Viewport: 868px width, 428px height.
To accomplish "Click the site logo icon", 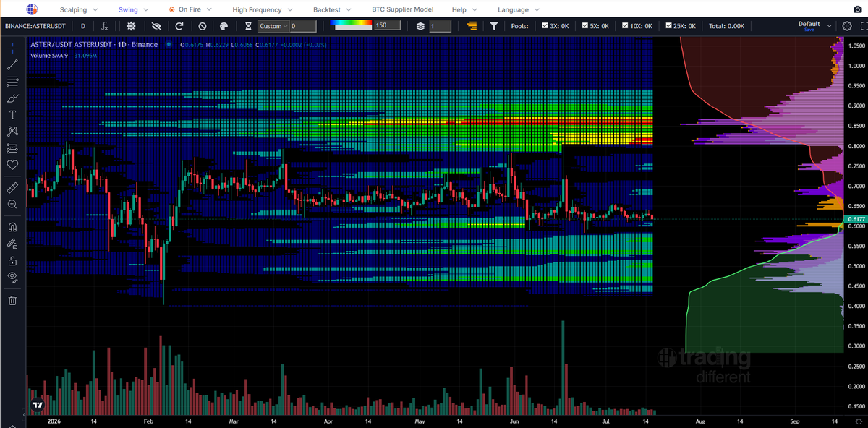I will coord(31,9).
